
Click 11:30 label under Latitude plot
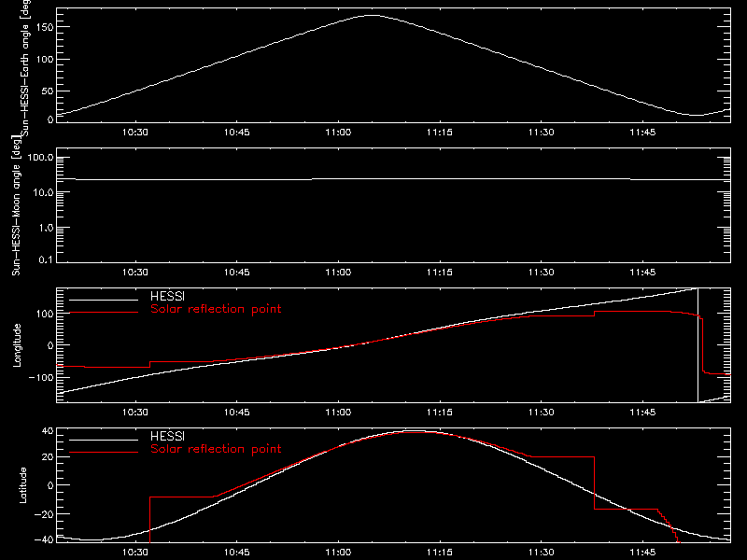pos(542,553)
